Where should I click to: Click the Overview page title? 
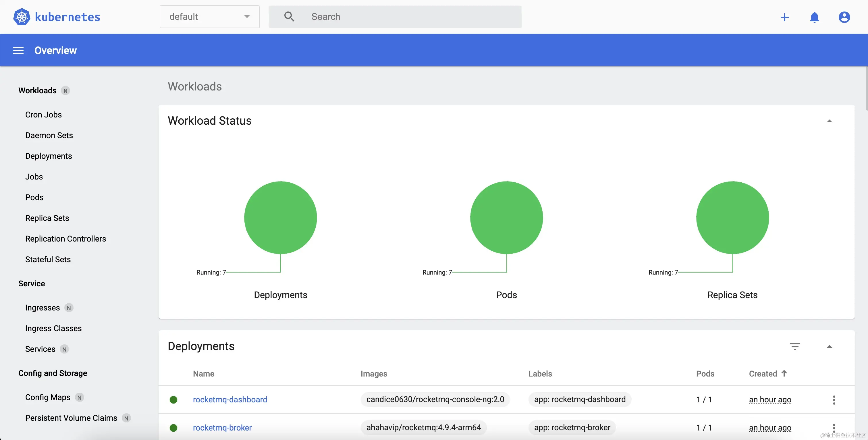click(x=56, y=51)
